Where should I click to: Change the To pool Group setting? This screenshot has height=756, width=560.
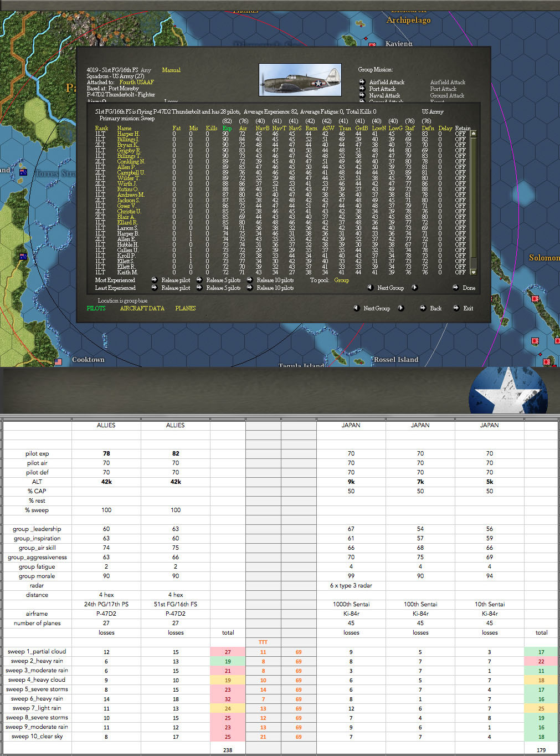pyautogui.click(x=341, y=280)
